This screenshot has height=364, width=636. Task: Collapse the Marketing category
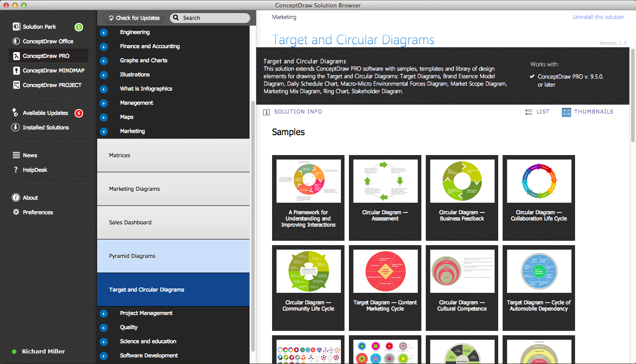coord(104,132)
